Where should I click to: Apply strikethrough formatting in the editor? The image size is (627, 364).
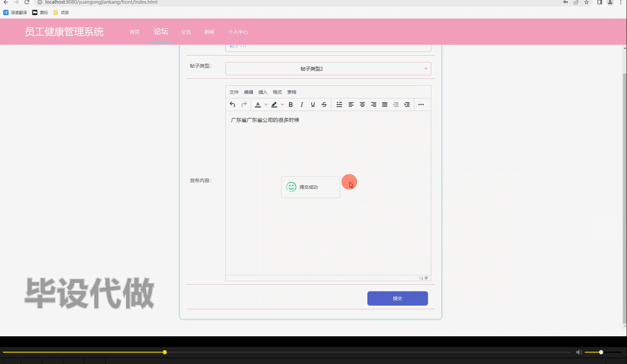click(x=324, y=104)
